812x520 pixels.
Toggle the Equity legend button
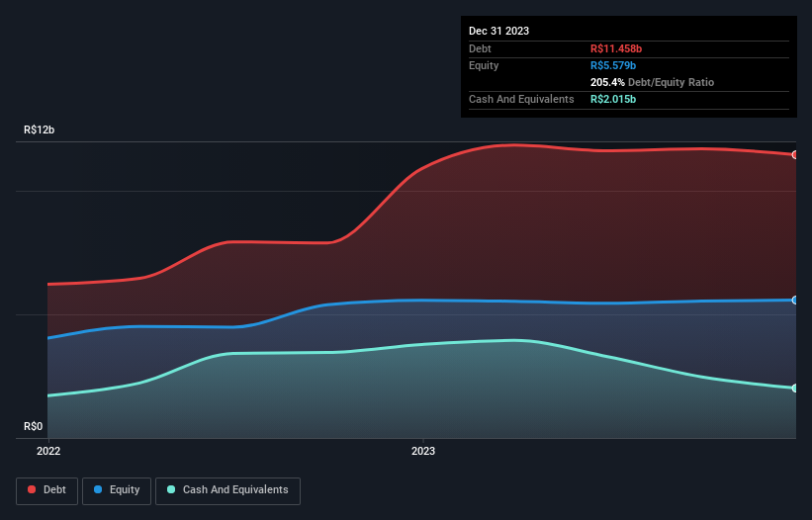[117, 490]
